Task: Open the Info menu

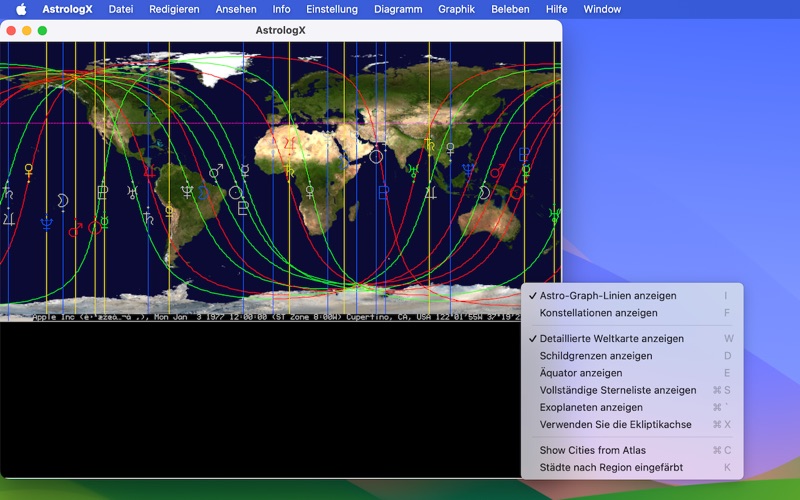Action: click(x=281, y=9)
